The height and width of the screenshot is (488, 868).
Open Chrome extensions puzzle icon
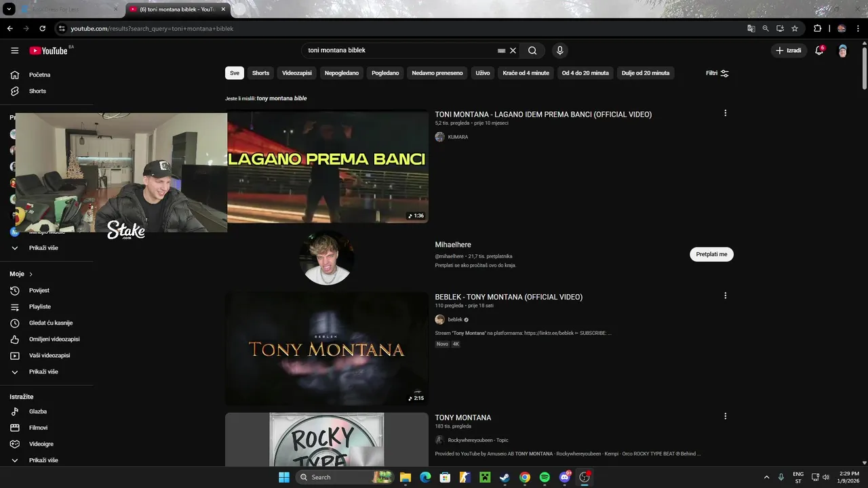(817, 28)
